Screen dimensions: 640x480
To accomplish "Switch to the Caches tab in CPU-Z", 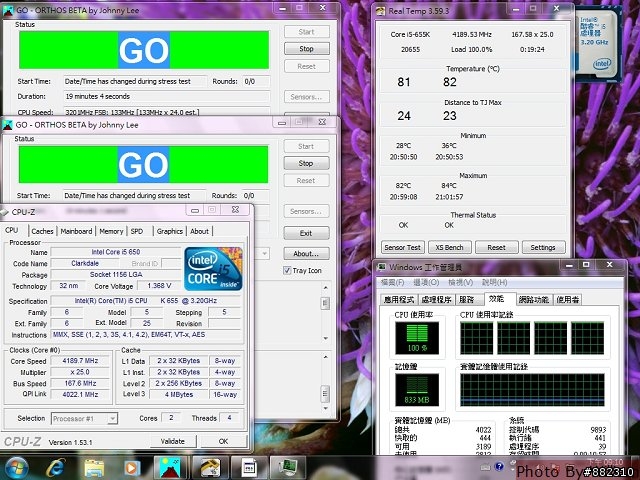I will (42, 231).
